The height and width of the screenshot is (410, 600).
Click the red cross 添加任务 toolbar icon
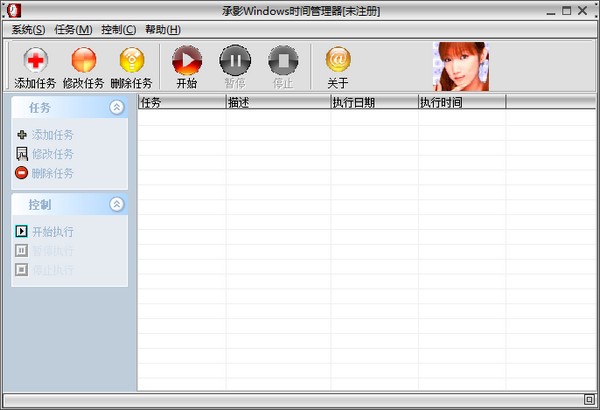[36, 60]
